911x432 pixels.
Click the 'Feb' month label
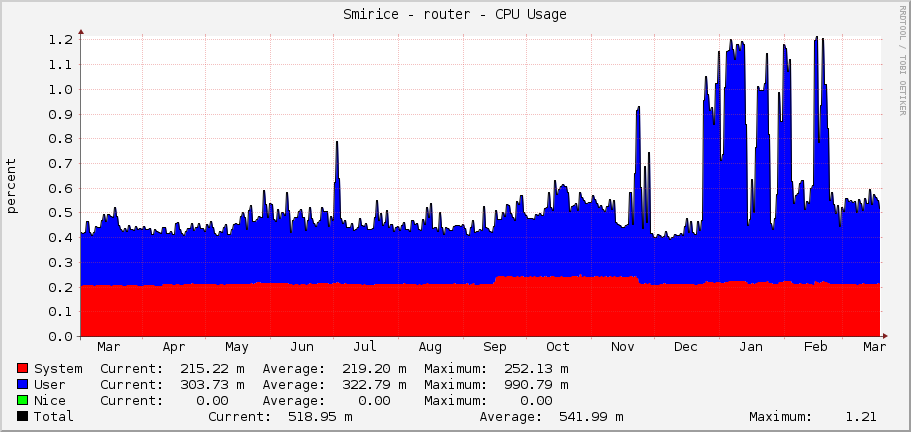tap(816, 347)
